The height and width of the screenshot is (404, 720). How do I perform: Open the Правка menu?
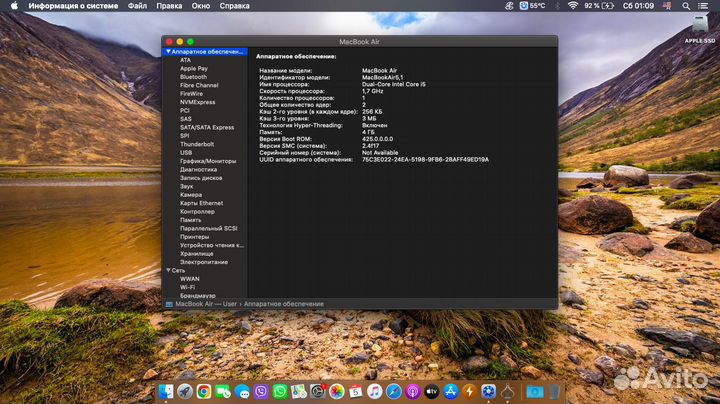pyautogui.click(x=169, y=6)
